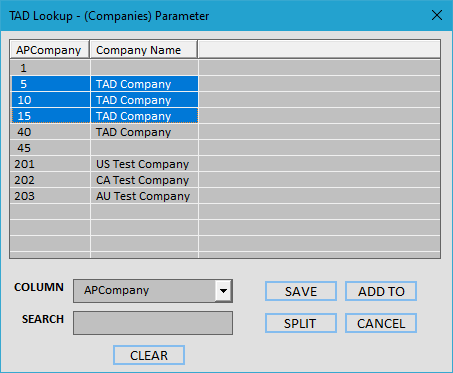
Task: Select APCompany cell 203
Action: pyautogui.click(x=50, y=196)
